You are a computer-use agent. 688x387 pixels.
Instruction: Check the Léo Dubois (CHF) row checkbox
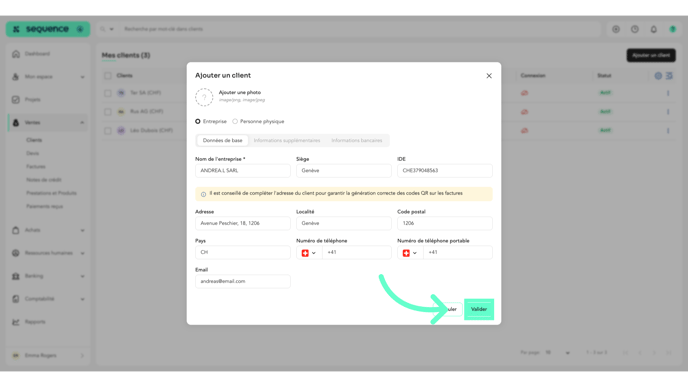coord(108,131)
